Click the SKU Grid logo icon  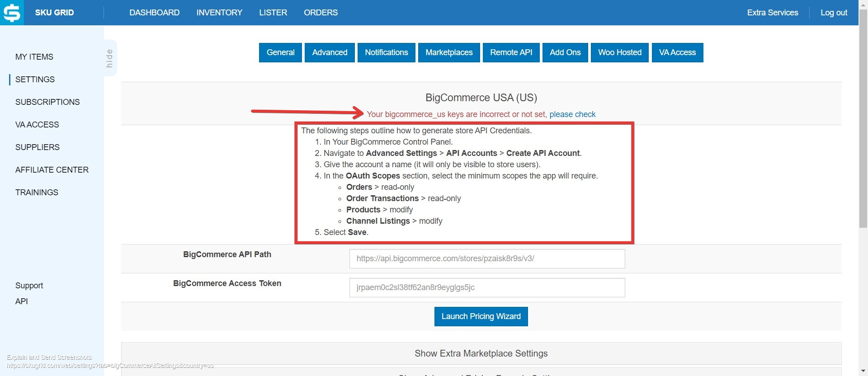(12, 12)
